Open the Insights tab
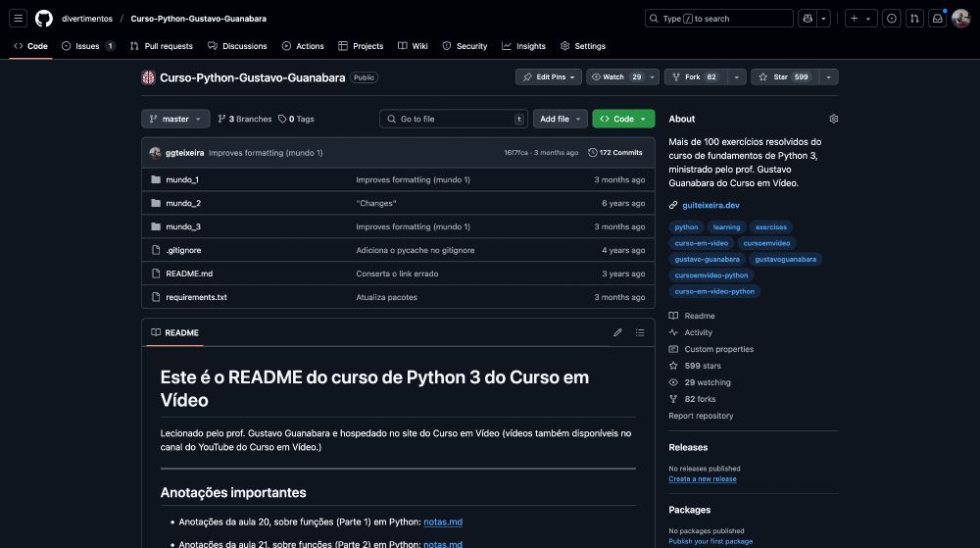The height and width of the screenshot is (548, 980). point(523,46)
